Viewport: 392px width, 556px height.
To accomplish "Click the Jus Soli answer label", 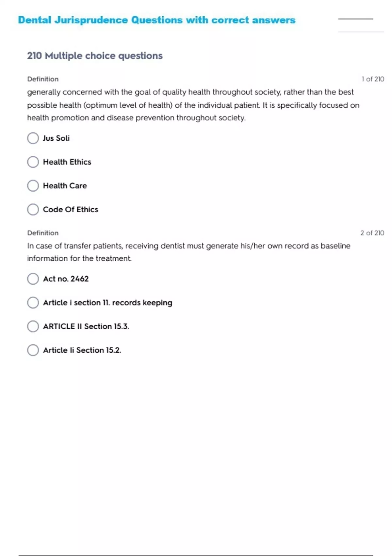I will tap(56, 138).
